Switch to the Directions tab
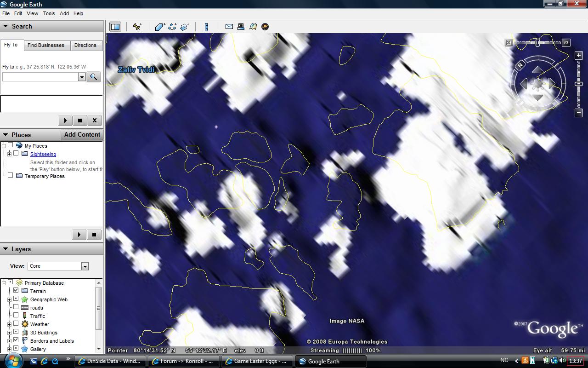588x368 pixels. click(x=85, y=45)
